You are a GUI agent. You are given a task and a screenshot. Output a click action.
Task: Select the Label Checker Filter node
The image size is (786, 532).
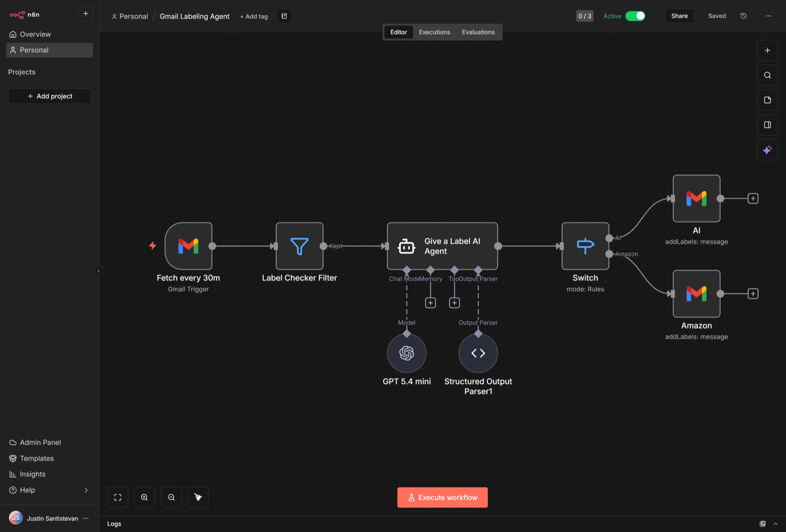300,246
